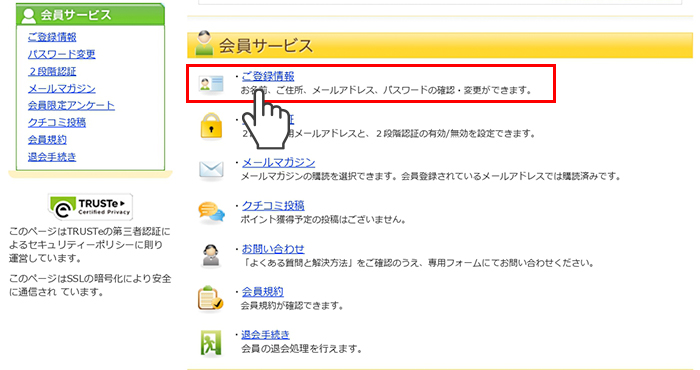The image size is (700, 370).
Task: Click the green exit door 退会手続き icon
Action: [210, 342]
